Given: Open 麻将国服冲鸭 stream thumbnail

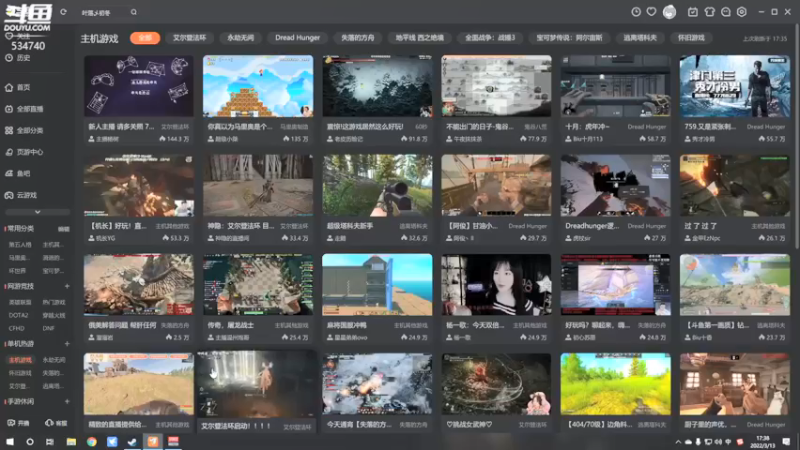Looking at the screenshot, I should 377,285.
